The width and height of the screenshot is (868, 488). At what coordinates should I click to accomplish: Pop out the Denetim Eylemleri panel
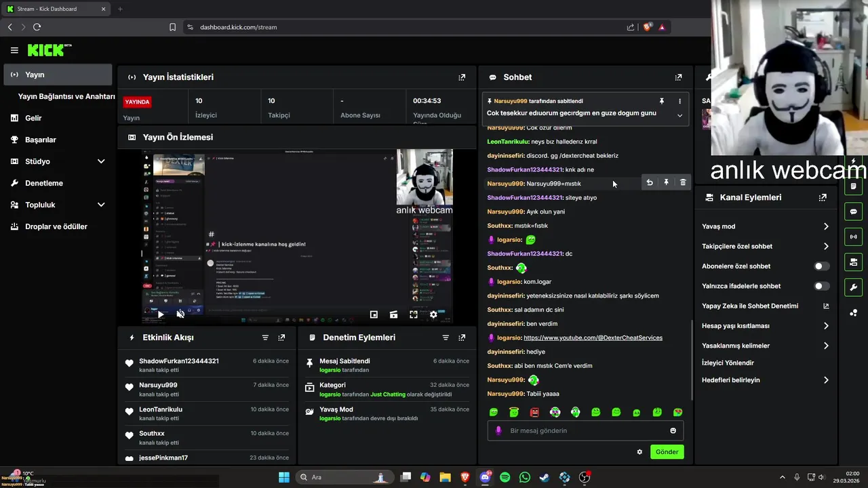462,338
